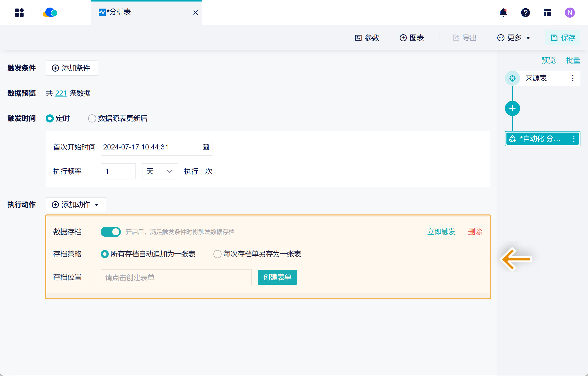Open the purple N user avatar

pyautogui.click(x=570, y=12)
